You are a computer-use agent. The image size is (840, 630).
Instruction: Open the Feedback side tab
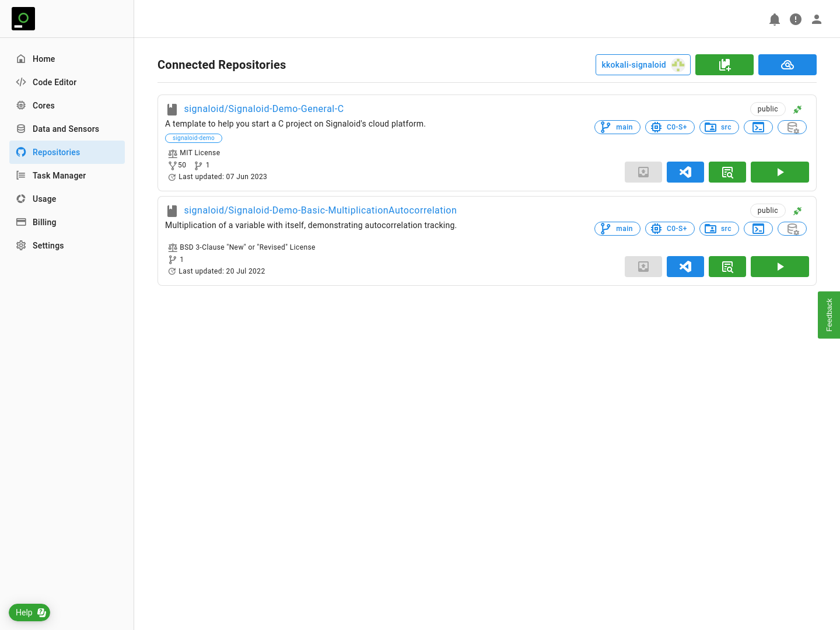pos(829,315)
